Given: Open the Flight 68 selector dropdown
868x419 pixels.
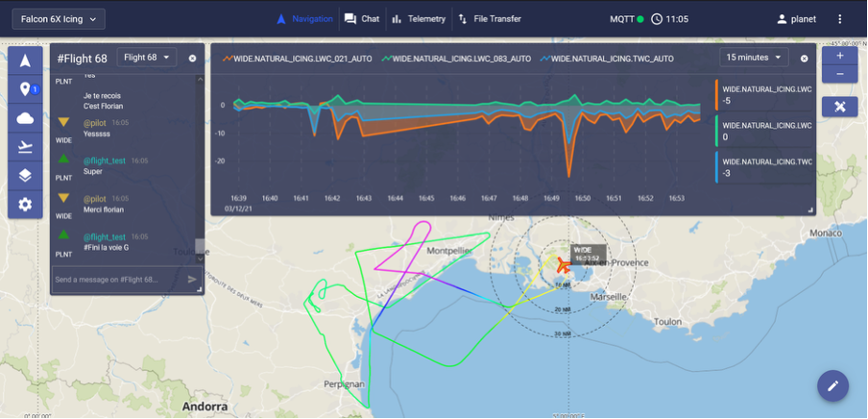Looking at the screenshot, I should [147, 57].
